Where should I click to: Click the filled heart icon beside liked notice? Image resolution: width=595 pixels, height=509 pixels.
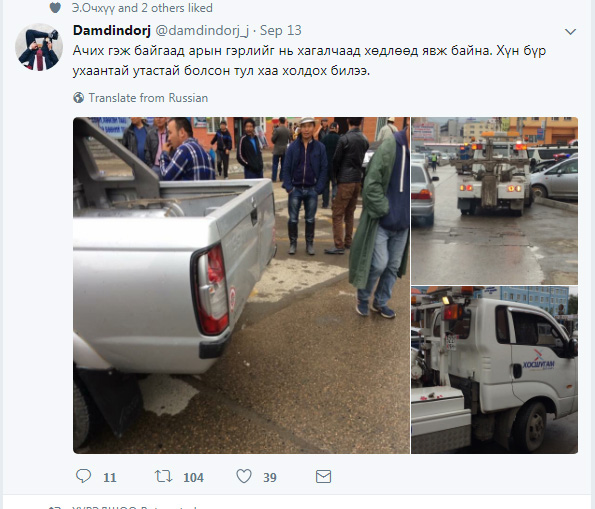(55, 8)
